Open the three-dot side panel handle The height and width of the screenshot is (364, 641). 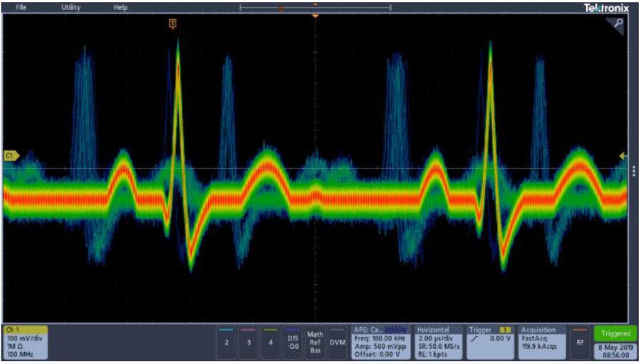click(634, 170)
